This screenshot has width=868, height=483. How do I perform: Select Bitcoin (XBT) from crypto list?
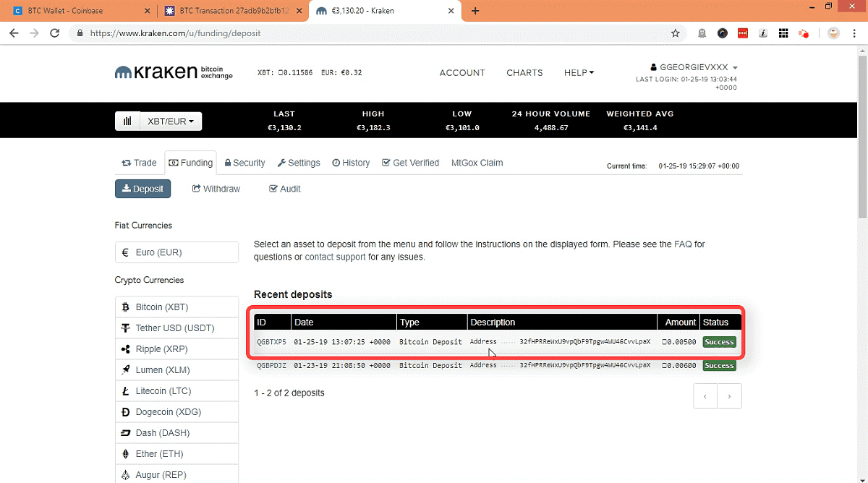pyautogui.click(x=176, y=307)
